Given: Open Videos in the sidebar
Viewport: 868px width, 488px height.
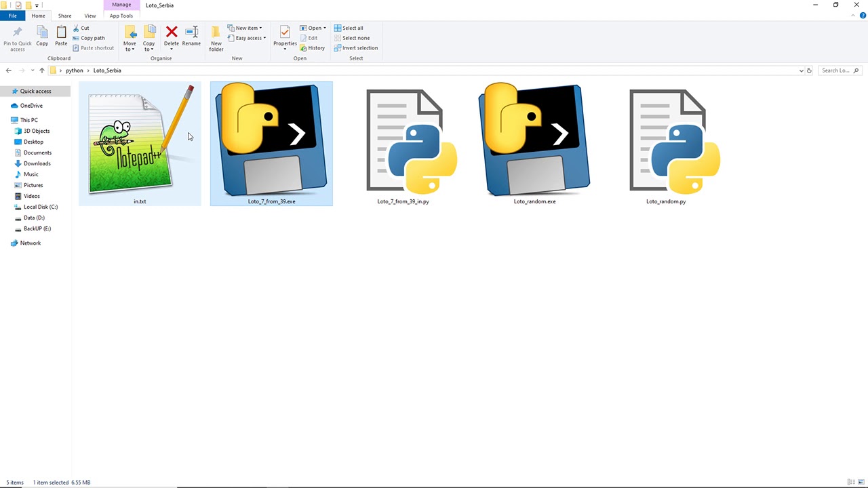Looking at the screenshot, I should [32, 196].
